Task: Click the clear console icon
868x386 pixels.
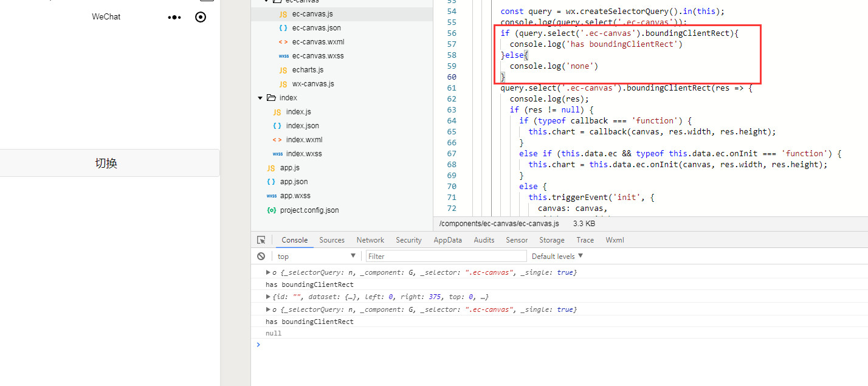Action: coord(261,257)
